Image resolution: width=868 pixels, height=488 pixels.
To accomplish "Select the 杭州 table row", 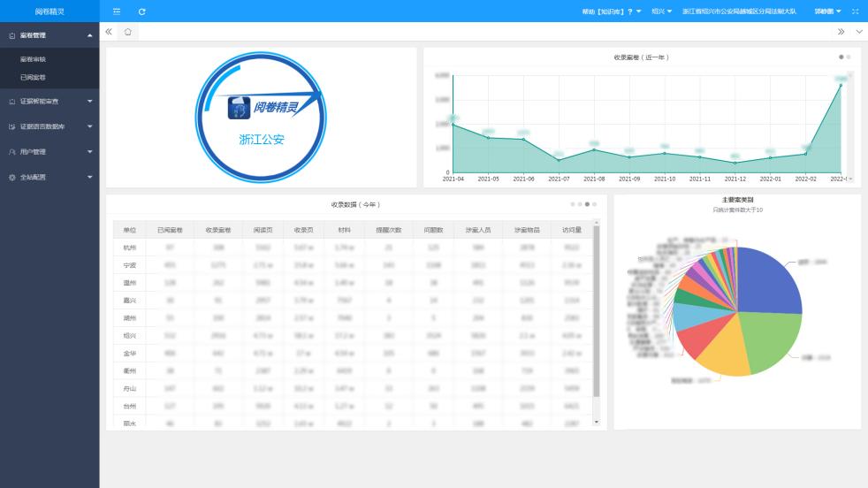I will point(353,248).
